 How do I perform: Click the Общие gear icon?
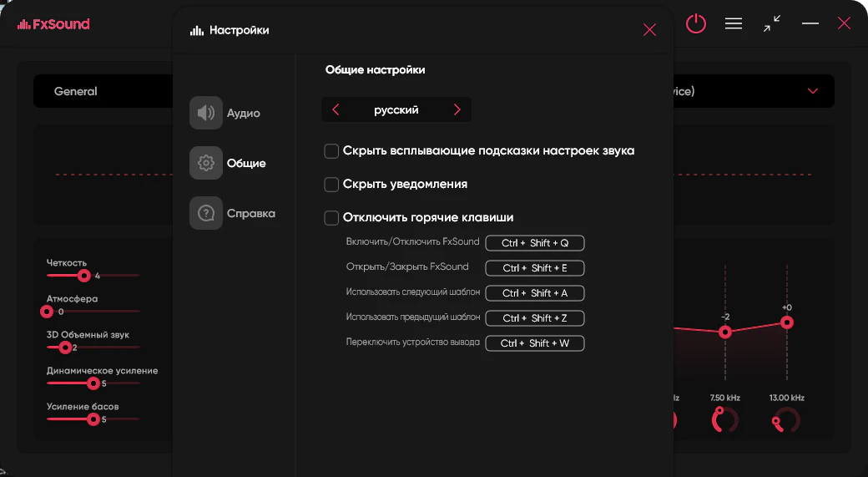(x=205, y=163)
